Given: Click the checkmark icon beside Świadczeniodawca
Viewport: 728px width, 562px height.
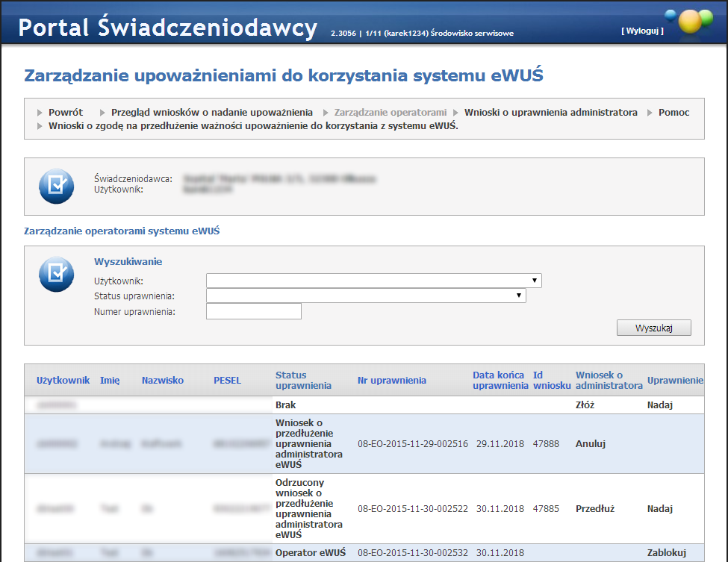Looking at the screenshot, I should (x=57, y=186).
